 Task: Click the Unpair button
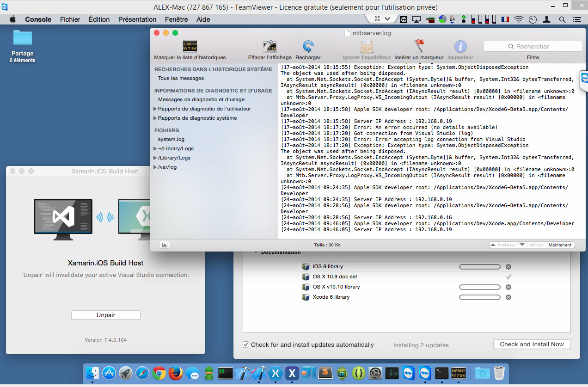point(106,315)
